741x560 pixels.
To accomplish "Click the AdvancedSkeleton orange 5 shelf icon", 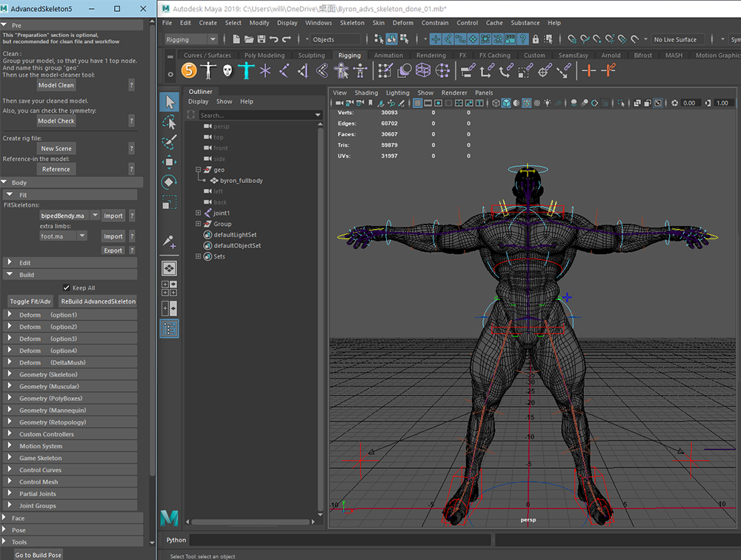I will [x=189, y=71].
